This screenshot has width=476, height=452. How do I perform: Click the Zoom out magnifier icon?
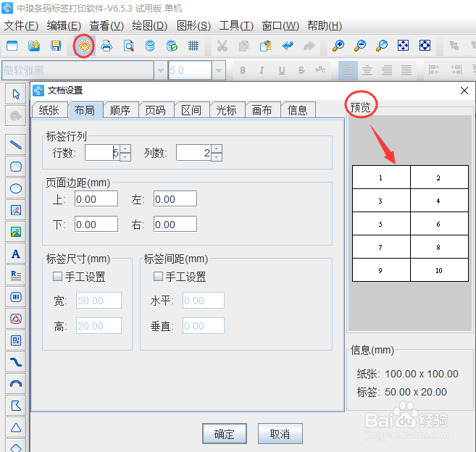pos(360,46)
